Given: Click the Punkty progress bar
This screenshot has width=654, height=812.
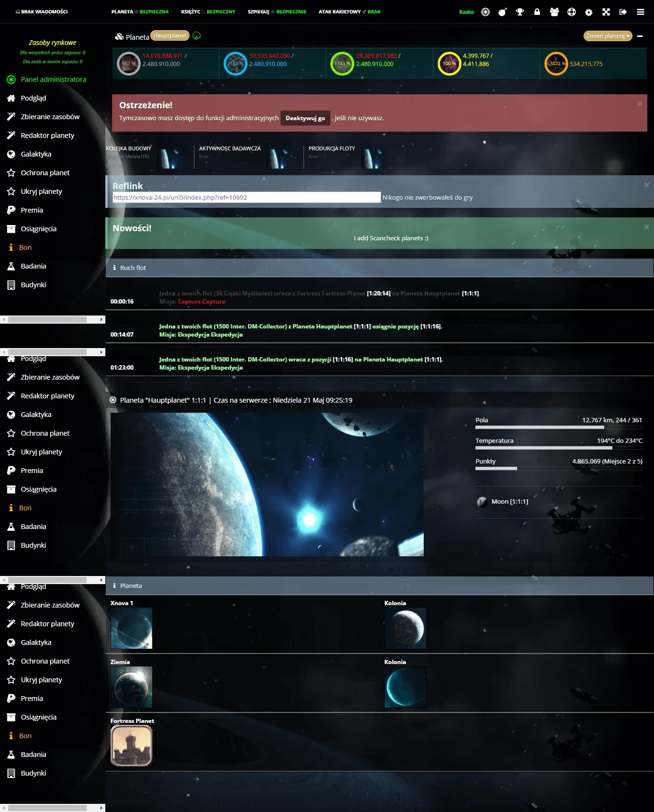Looking at the screenshot, I should click(x=559, y=468).
